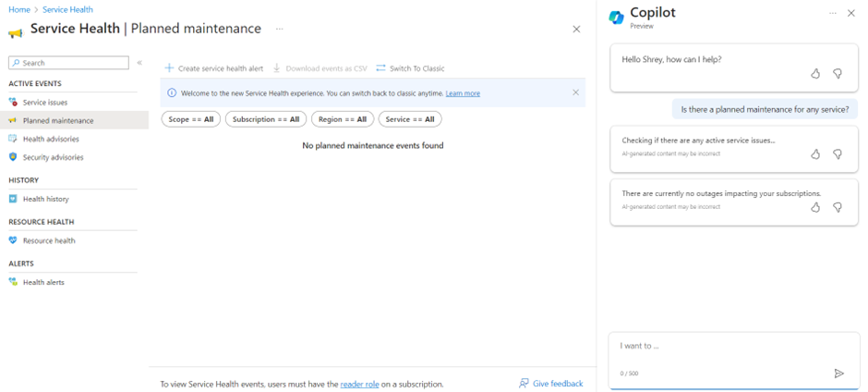Viewport: 868px width, 392px height.
Task: Click Resource health heart icon
Action: click(13, 240)
